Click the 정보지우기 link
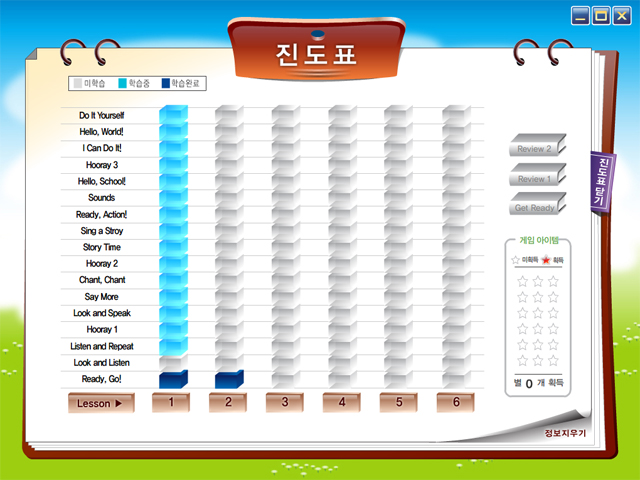The height and width of the screenshot is (480, 640). pyautogui.click(x=565, y=433)
